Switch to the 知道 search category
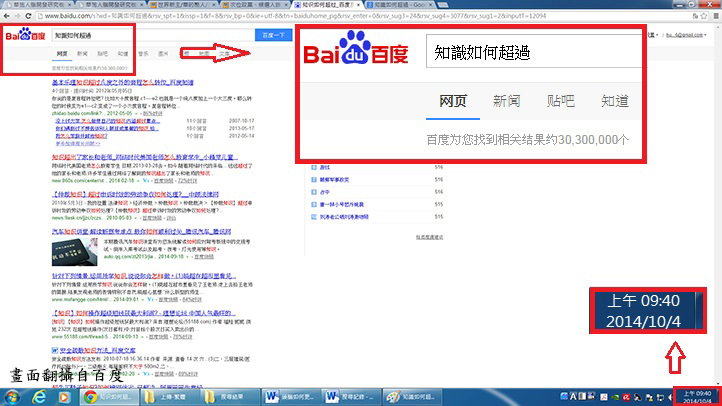This screenshot has width=722, height=406. pyautogui.click(x=123, y=54)
